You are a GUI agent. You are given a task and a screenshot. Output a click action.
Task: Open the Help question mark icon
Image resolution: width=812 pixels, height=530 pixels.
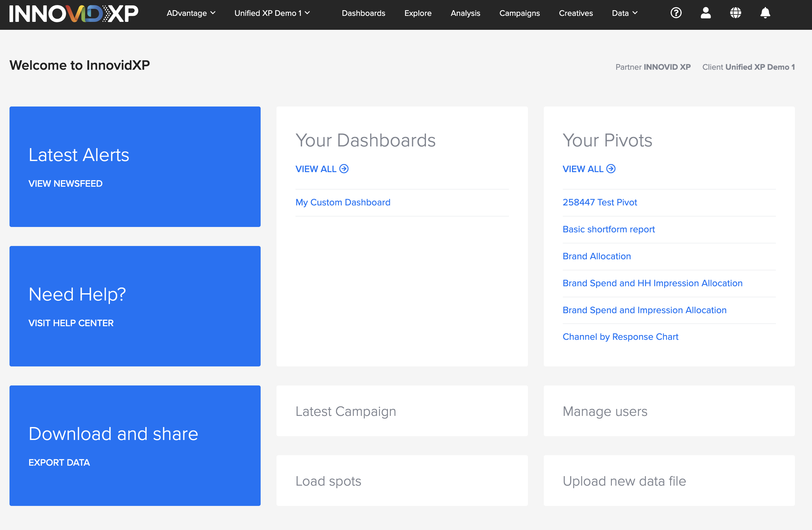pos(676,13)
